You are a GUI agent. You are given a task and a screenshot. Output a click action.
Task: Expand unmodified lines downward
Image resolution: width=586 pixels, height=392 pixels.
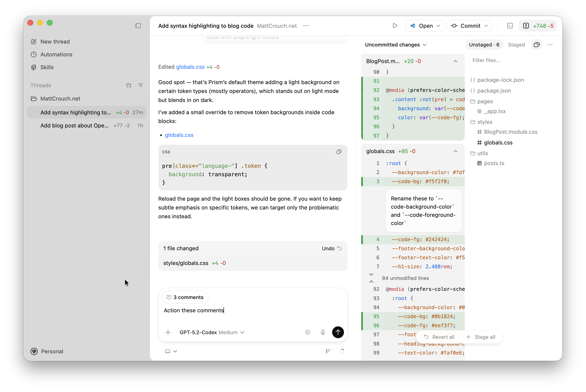371,274
